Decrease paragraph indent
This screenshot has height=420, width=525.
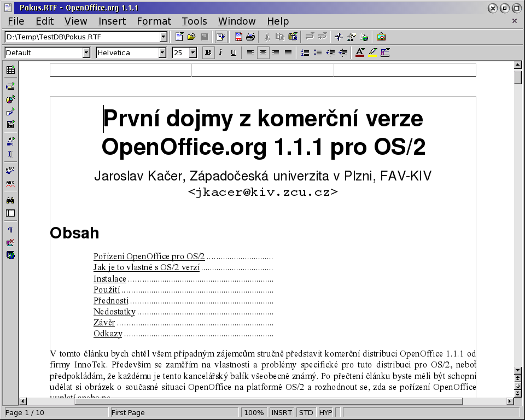[x=330, y=52]
